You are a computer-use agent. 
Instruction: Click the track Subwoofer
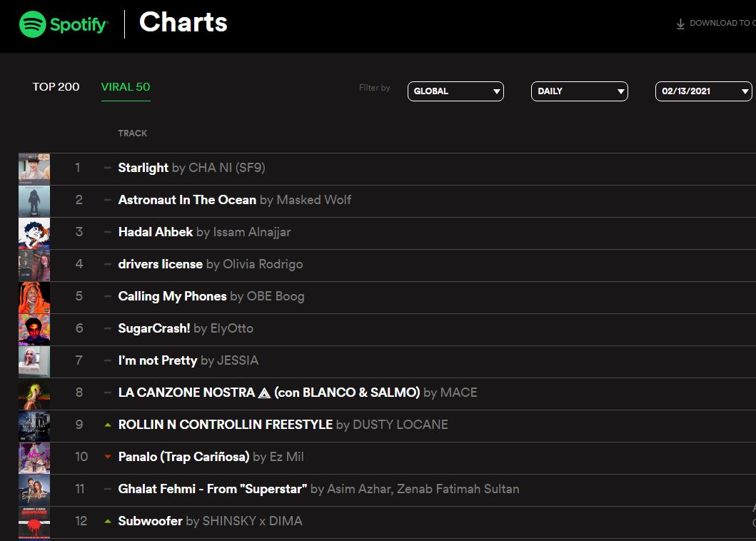coord(150,521)
